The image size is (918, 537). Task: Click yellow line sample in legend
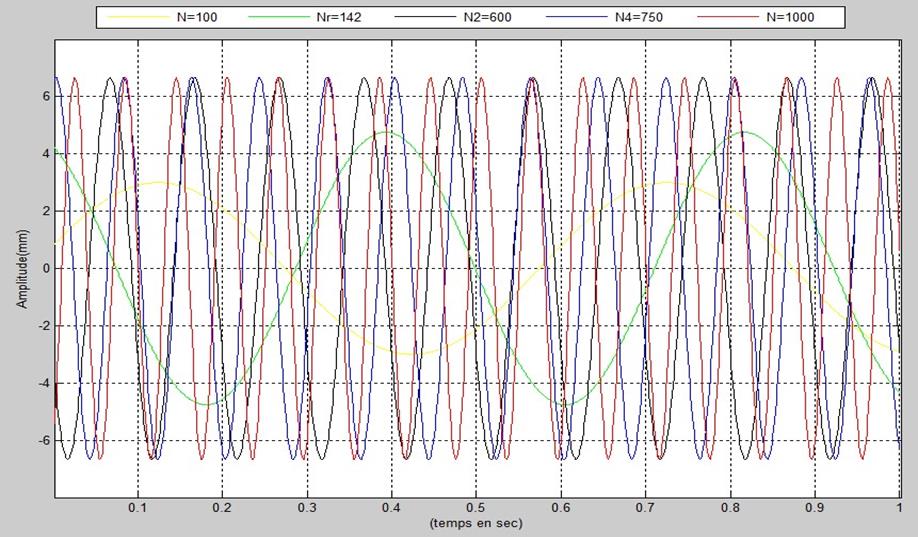[x=138, y=17]
